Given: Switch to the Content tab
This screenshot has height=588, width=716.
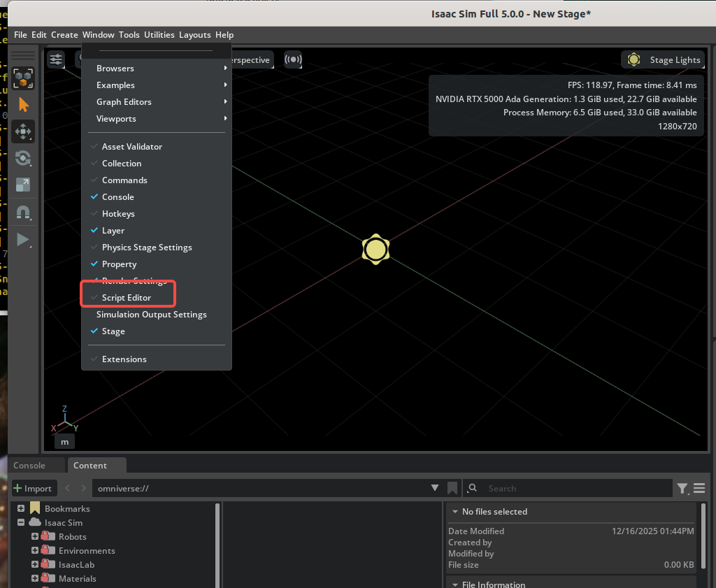Looking at the screenshot, I should pyautogui.click(x=90, y=465).
